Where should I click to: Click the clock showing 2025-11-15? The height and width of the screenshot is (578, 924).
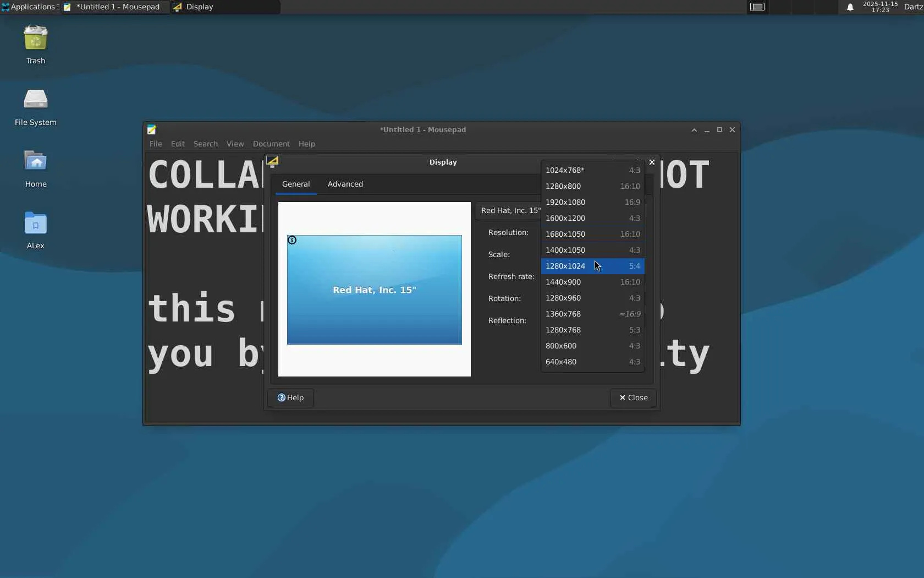point(880,7)
